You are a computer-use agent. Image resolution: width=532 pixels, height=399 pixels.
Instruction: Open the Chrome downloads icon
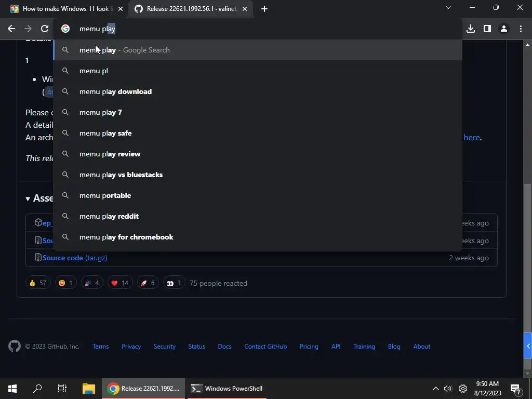471,29
